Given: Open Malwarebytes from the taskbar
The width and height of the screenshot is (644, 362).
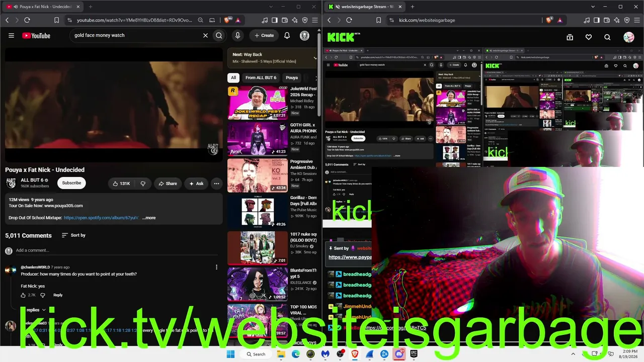Looking at the screenshot, I should tap(326, 354).
